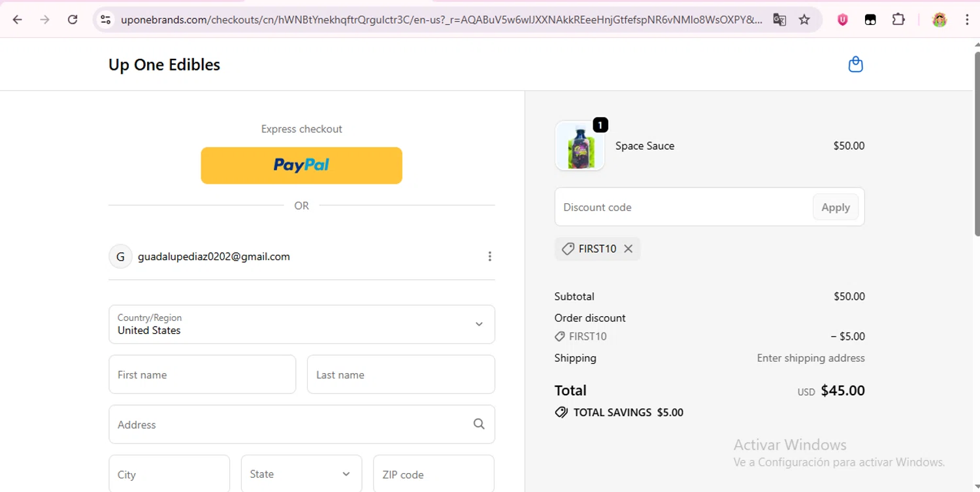Click the Order discount label
The height and width of the screenshot is (492, 980).
pyautogui.click(x=590, y=318)
